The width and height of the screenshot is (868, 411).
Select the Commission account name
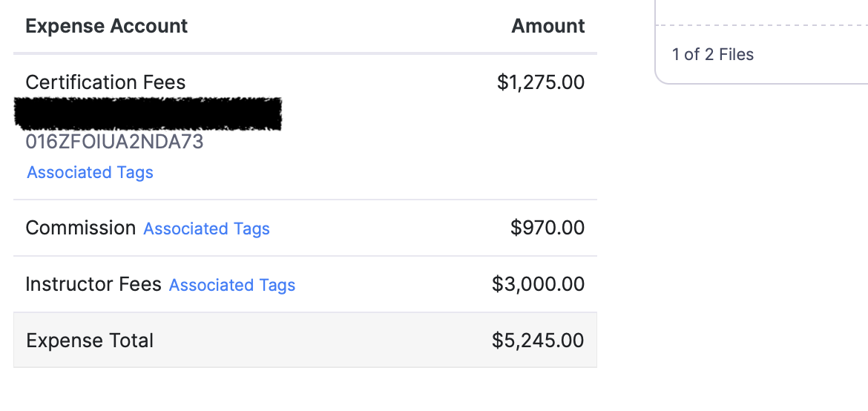tap(80, 228)
